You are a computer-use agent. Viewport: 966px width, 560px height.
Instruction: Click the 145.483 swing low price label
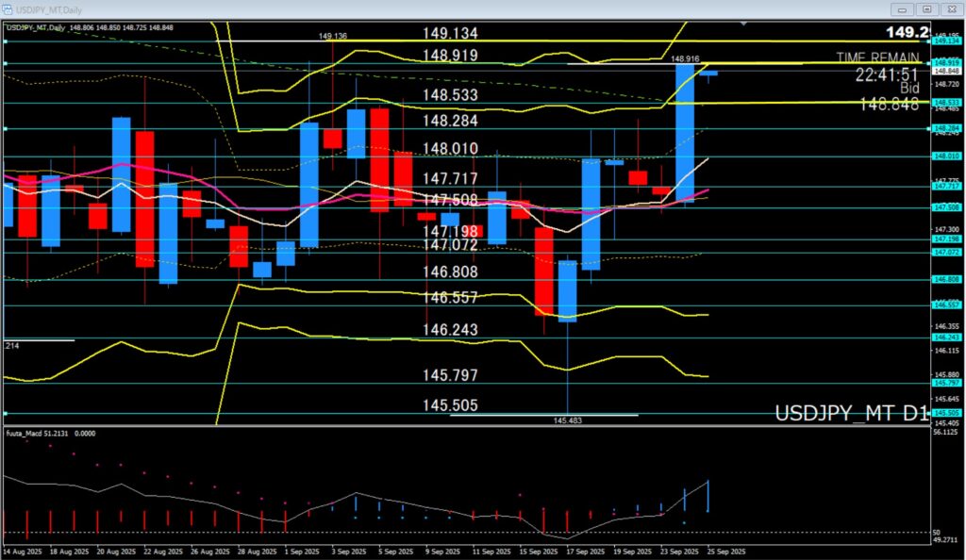568,420
